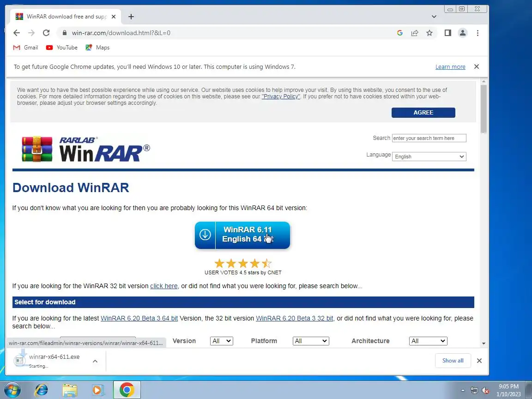Click the WinRAR logo

coord(86,149)
